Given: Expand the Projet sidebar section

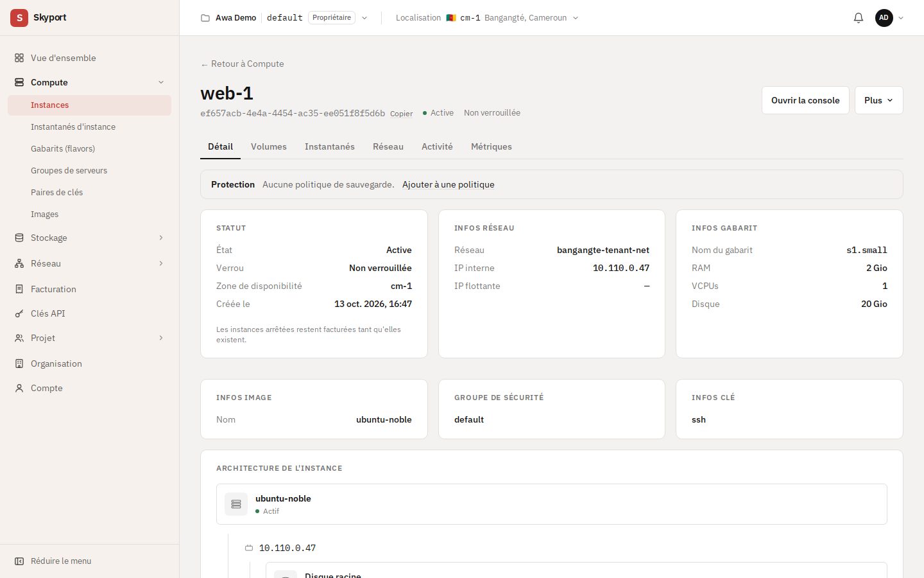Looking at the screenshot, I should pyautogui.click(x=161, y=338).
